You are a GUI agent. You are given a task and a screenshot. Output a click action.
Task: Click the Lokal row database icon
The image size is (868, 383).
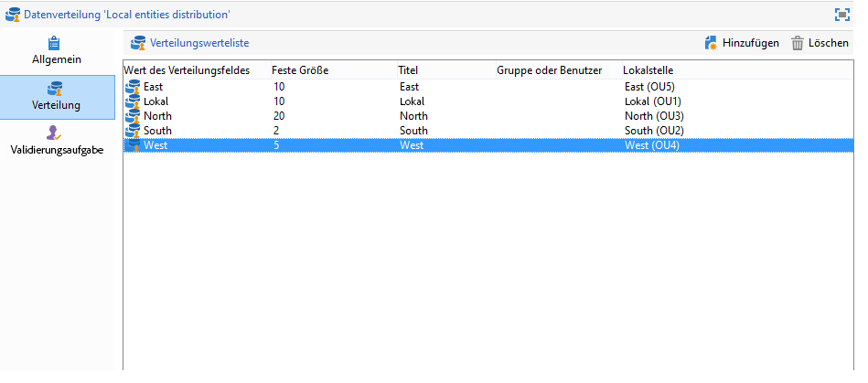(x=133, y=101)
